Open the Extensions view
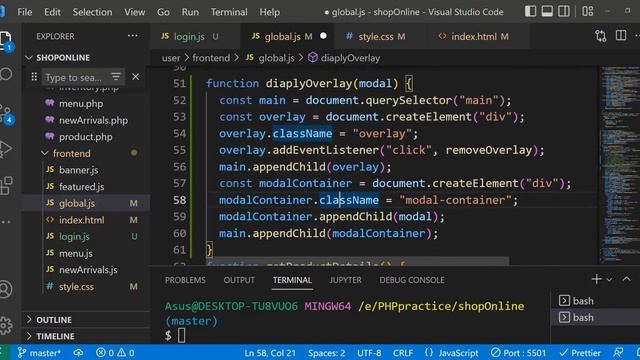This screenshot has height=360, width=640. 6,186
